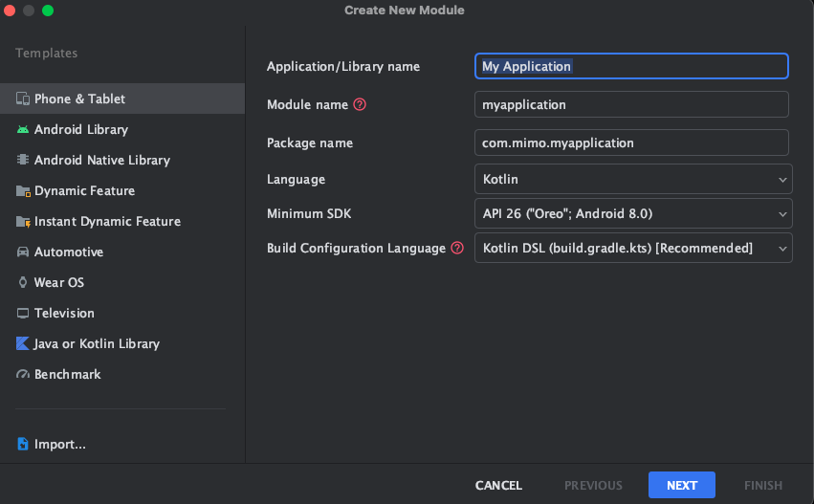Click the Automotive car icon

click(x=23, y=252)
